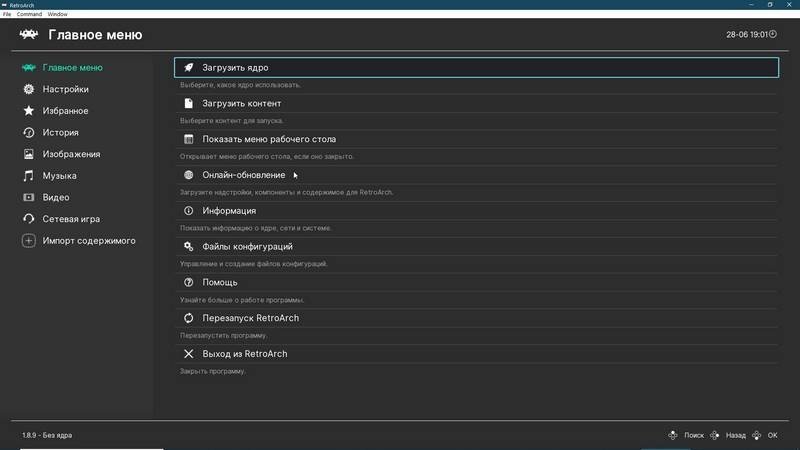Click the gear icon next to Настройки
The image size is (800, 450).
point(29,89)
